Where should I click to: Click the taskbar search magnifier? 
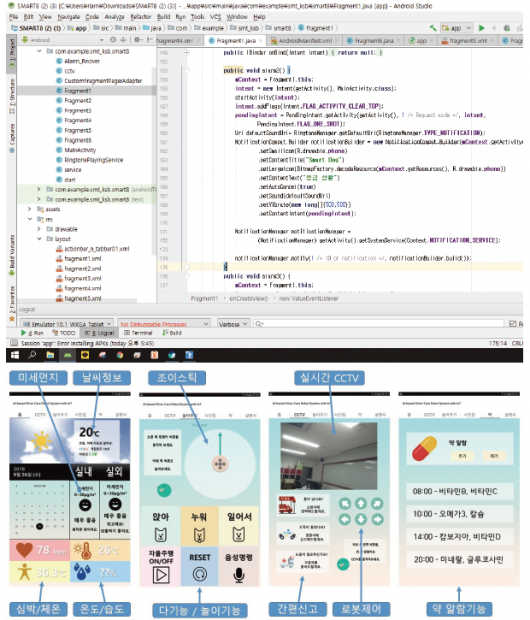click(x=32, y=355)
